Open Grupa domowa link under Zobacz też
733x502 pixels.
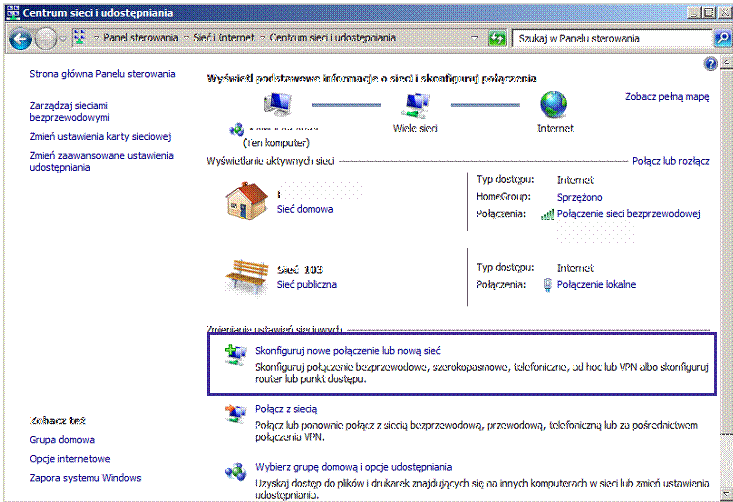tap(62, 440)
